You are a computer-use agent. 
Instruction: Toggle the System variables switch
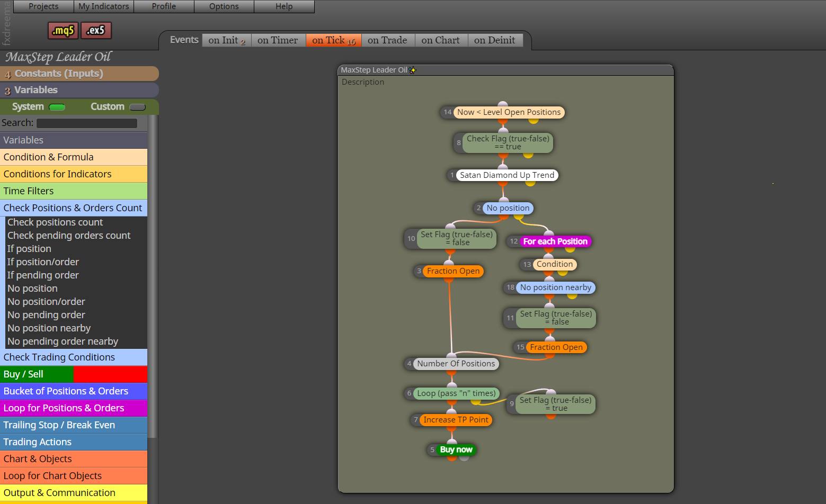(57, 107)
